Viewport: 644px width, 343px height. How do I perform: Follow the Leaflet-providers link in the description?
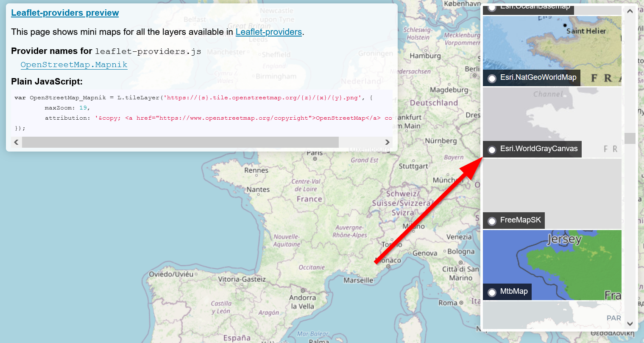pyautogui.click(x=268, y=32)
